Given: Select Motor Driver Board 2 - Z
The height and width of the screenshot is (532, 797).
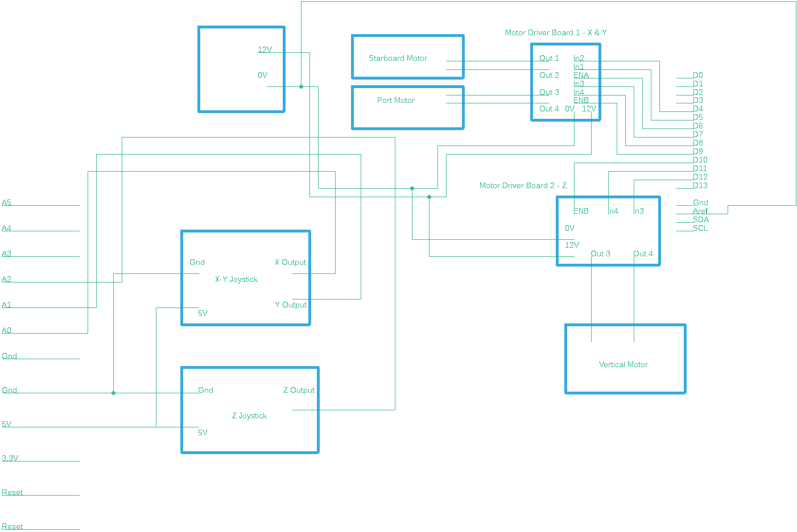Looking at the screenshot, I should [608, 230].
